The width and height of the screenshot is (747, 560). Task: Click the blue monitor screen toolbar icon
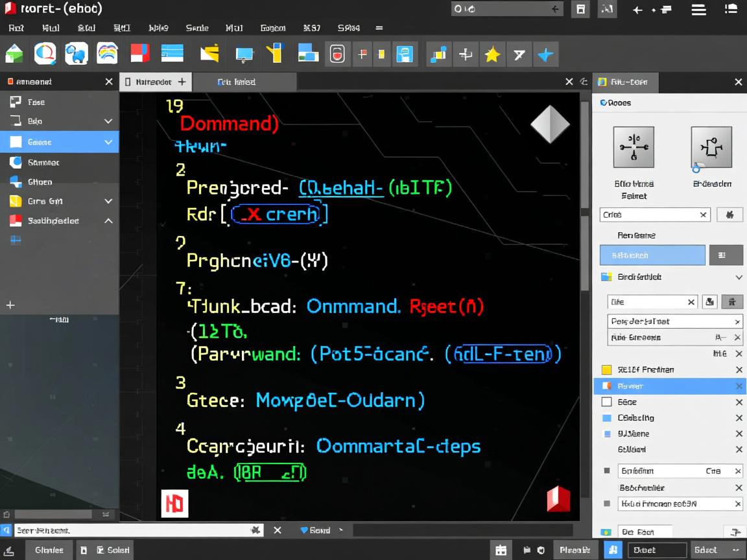pyautogui.click(x=244, y=54)
